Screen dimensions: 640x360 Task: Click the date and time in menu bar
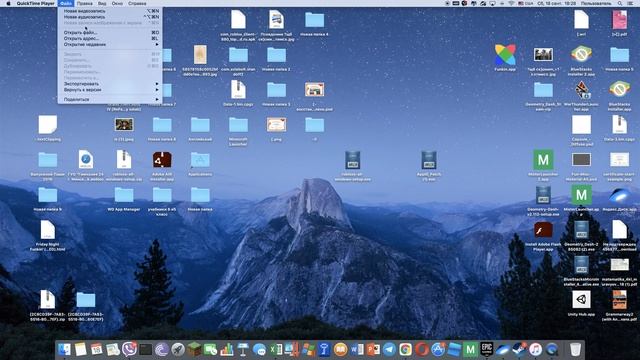(556, 3)
